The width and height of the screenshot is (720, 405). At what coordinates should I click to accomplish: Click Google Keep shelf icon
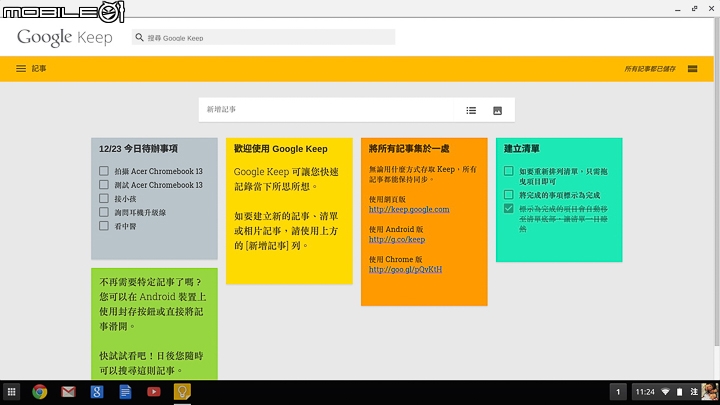[x=182, y=392]
